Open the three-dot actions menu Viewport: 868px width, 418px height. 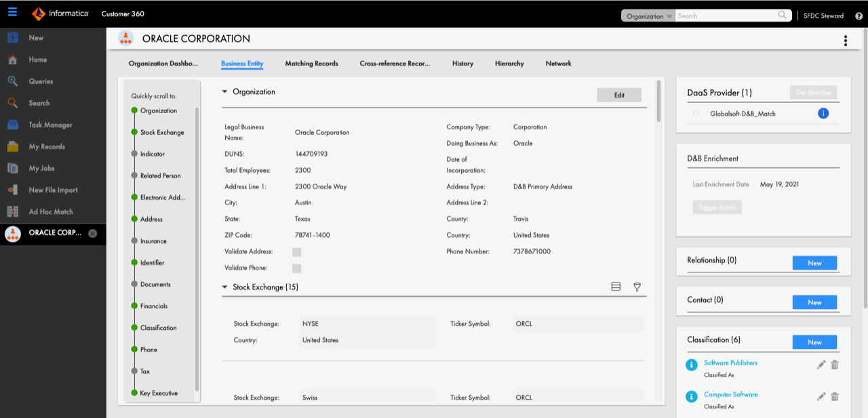[846, 41]
